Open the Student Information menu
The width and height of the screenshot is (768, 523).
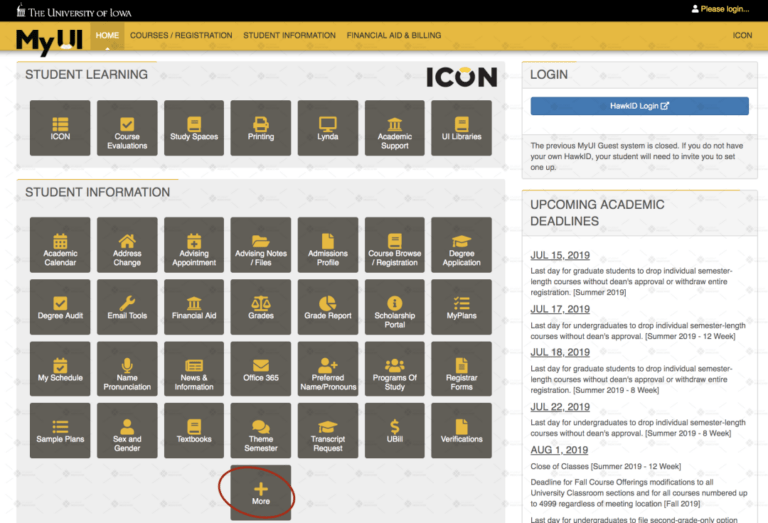click(x=289, y=35)
